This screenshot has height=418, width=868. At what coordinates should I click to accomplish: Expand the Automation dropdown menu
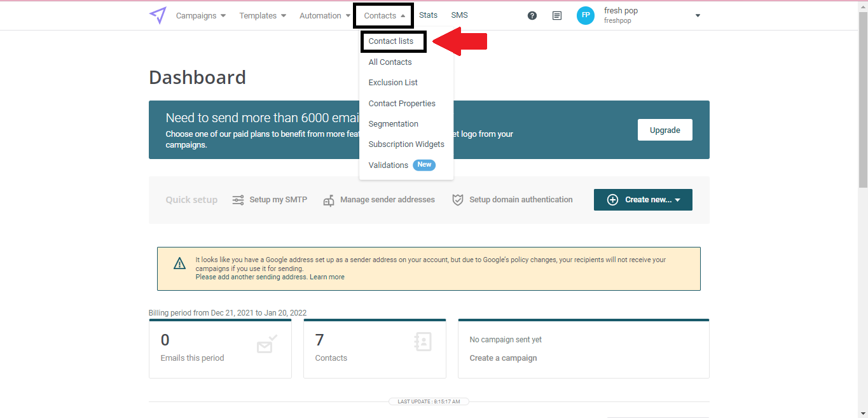click(325, 16)
